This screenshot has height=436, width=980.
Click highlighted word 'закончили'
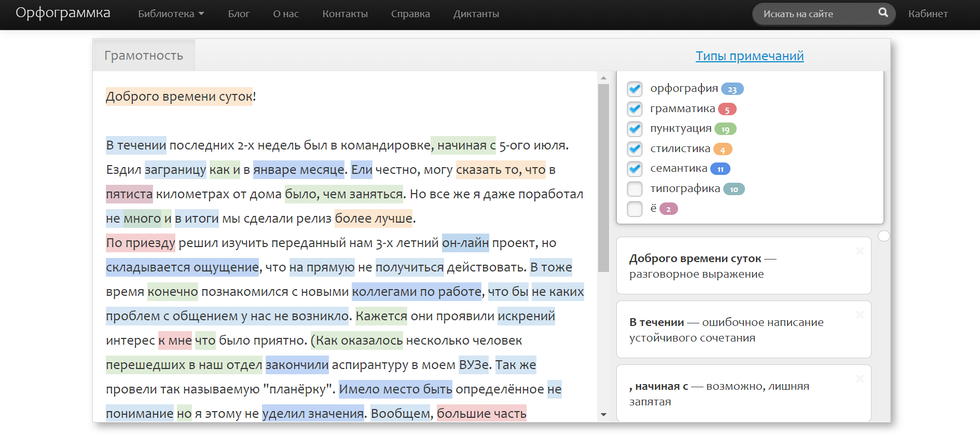pos(297,365)
